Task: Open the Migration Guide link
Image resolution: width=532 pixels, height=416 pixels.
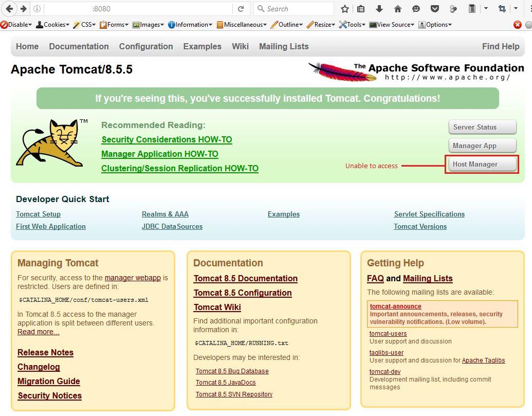Action: pyautogui.click(x=48, y=382)
